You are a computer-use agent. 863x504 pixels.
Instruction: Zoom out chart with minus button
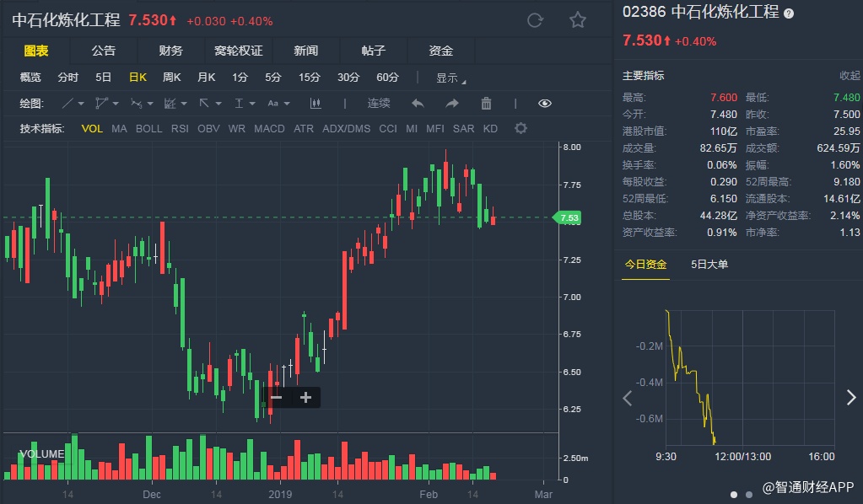[x=277, y=397]
